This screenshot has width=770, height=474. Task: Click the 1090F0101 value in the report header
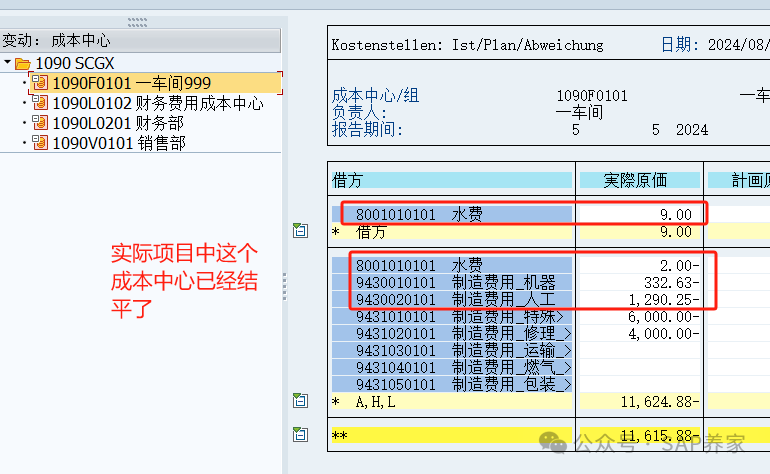pos(592,95)
